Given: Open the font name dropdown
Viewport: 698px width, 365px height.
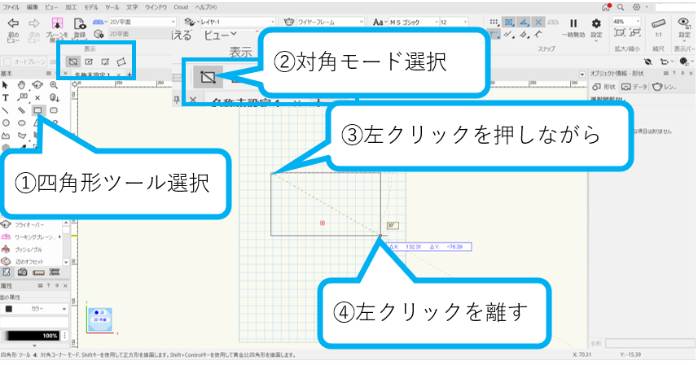Looking at the screenshot, I should [x=414, y=22].
